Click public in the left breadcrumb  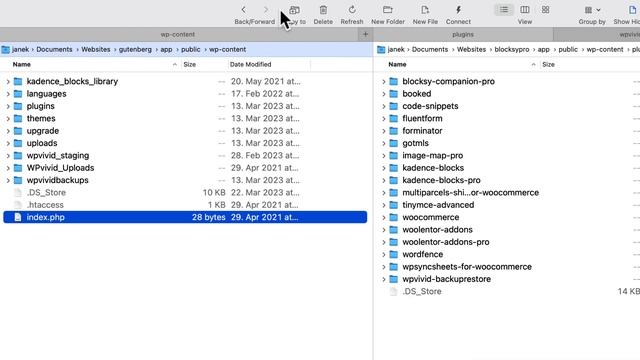191,49
